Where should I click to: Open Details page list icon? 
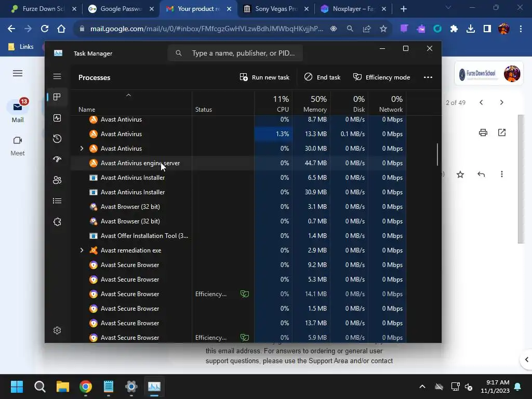point(57,201)
